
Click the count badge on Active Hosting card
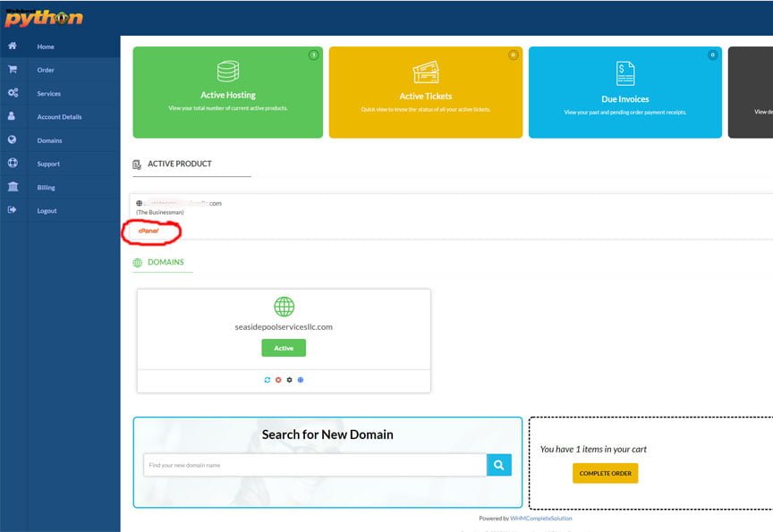313,55
